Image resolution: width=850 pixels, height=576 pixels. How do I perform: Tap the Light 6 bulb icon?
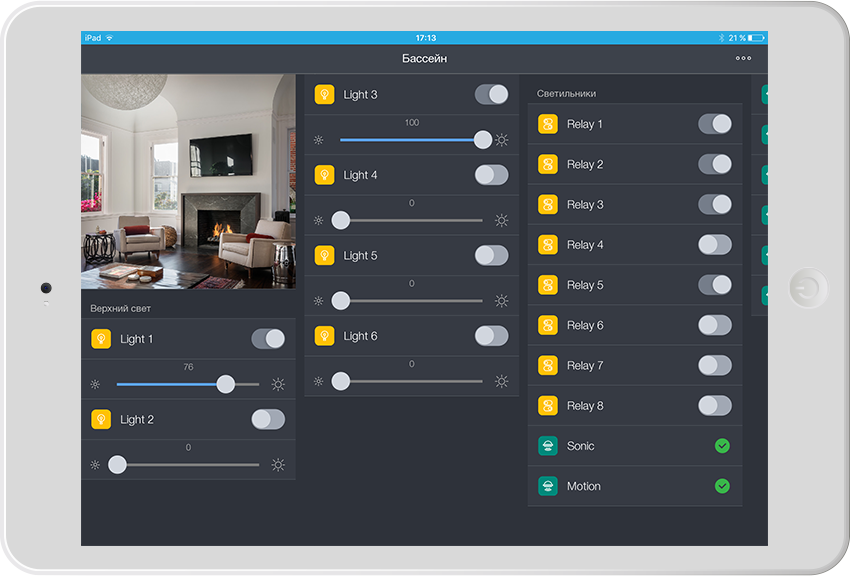click(x=324, y=336)
